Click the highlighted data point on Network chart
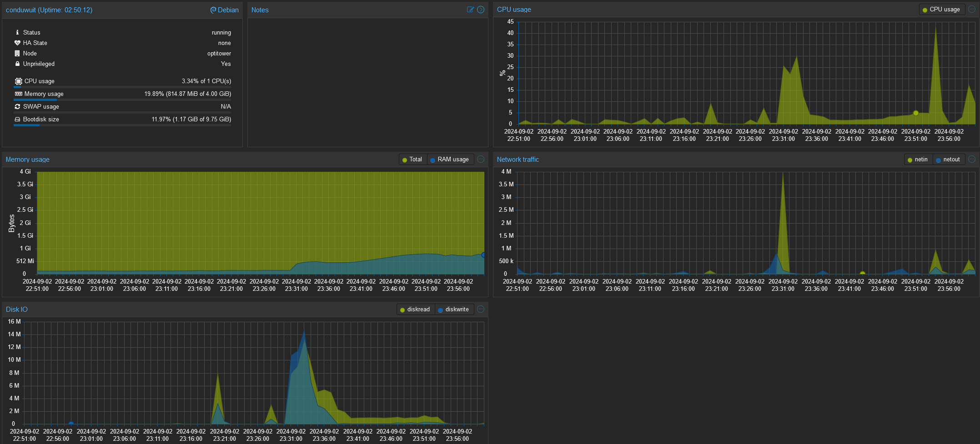 pyautogui.click(x=863, y=273)
